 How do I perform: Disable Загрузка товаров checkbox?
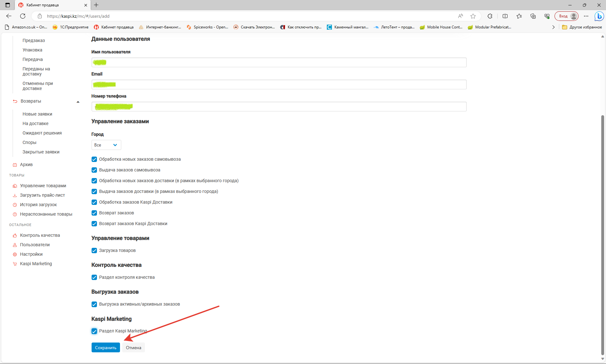click(94, 251)
